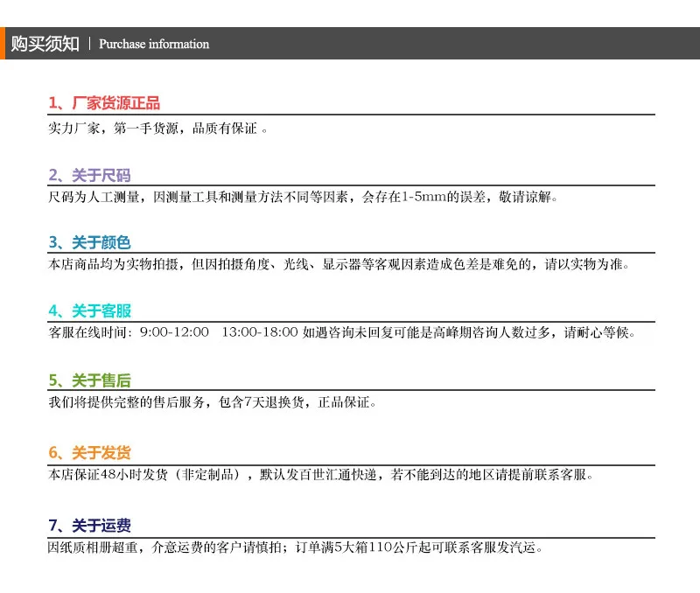Click the text 实力厂家，第一手货源

pyautogui.click(x=114, y=129)
